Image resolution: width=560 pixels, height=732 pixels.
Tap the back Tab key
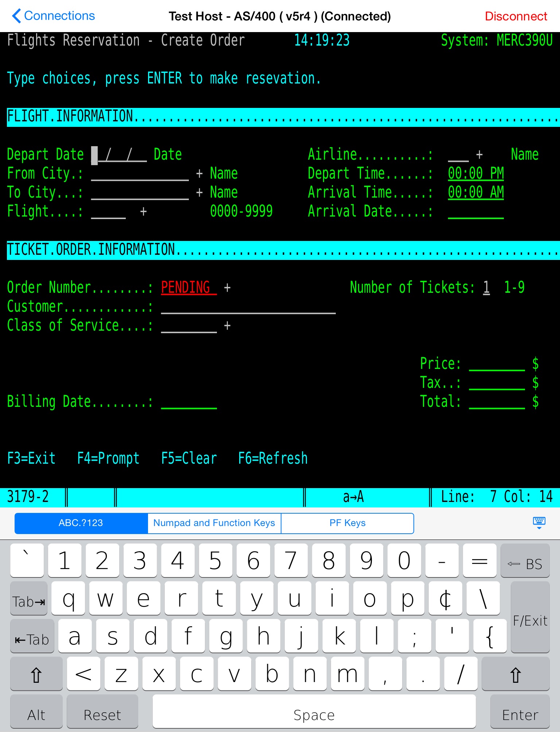point(32,636)
